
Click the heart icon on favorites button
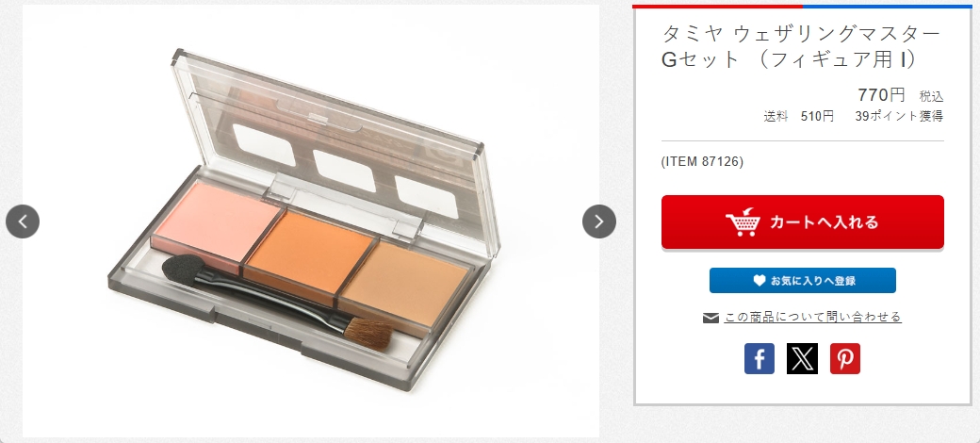759,281
